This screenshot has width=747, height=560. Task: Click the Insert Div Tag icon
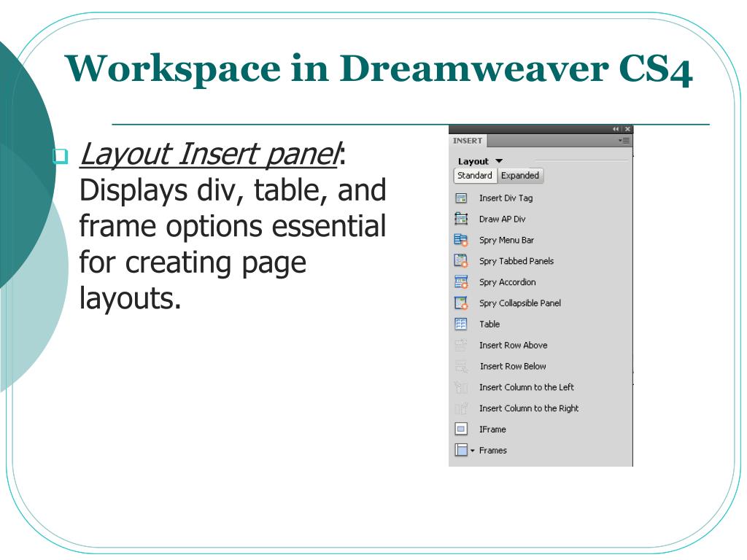pos(461,198)
